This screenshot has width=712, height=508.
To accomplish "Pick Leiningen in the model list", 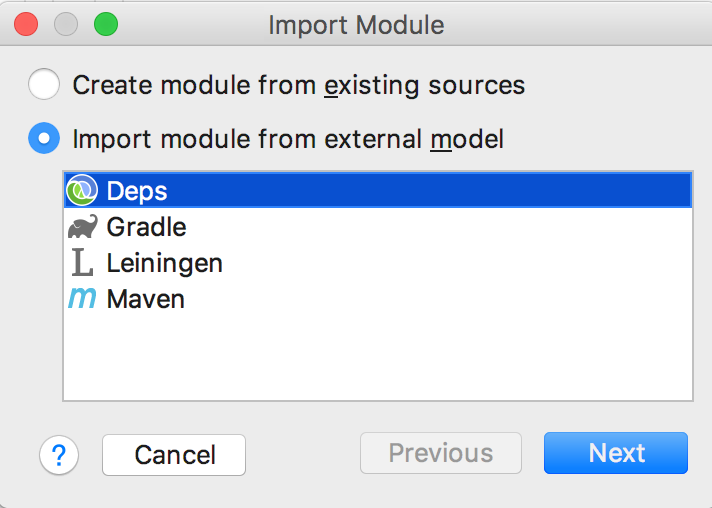I will coord(378,262).
